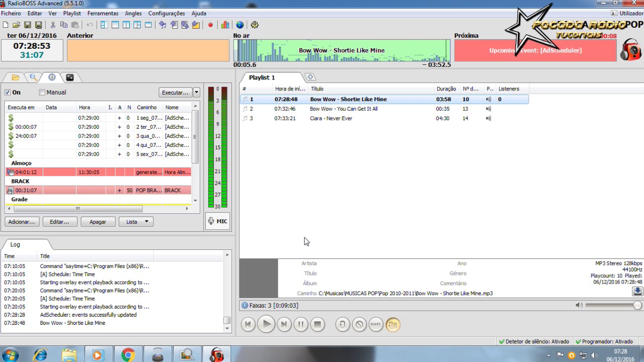
Task: Open Google Chrome from taskbar
Action: click(128, 354)
